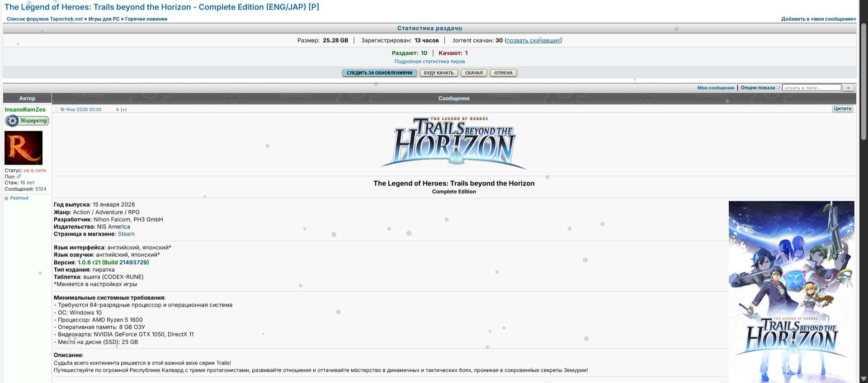Click the '.torrent скачан: 30' text
The height and width of the screenshot is (383, 868).
coord(477,40)
